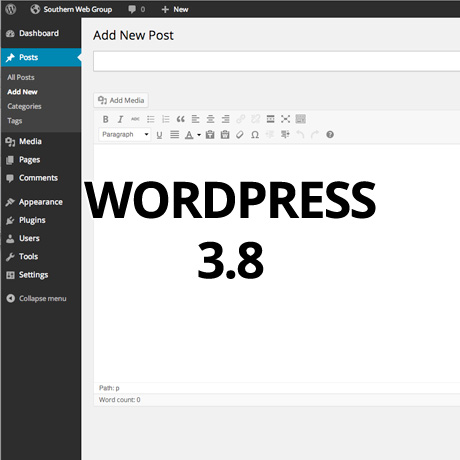Toggle the kitchen sink toolbar row

tap(300, 119)
